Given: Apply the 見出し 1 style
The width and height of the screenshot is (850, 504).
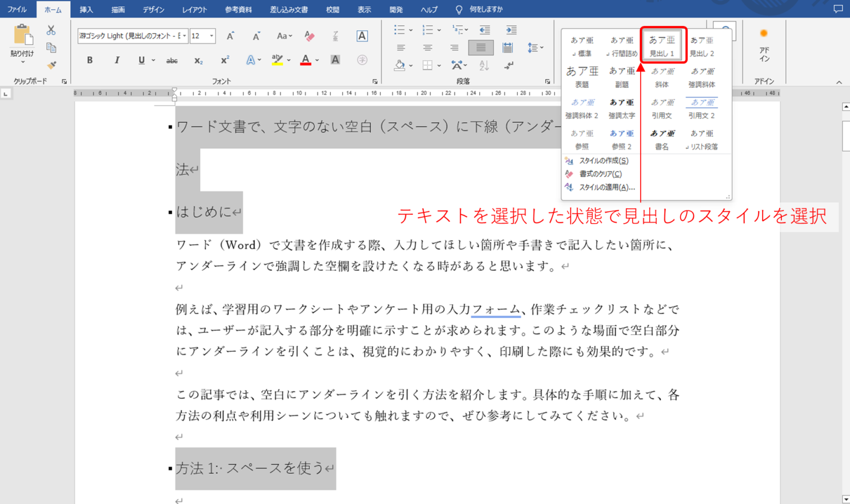Looking at the screenshot, I should (662, 46).
